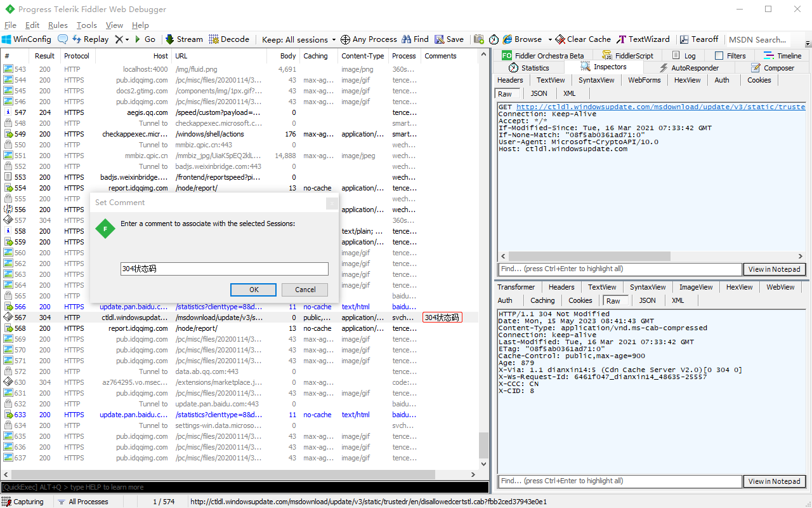Select response Transformer tab
Image resolution: width=812 pixels, height=508 pixels.
516,287
